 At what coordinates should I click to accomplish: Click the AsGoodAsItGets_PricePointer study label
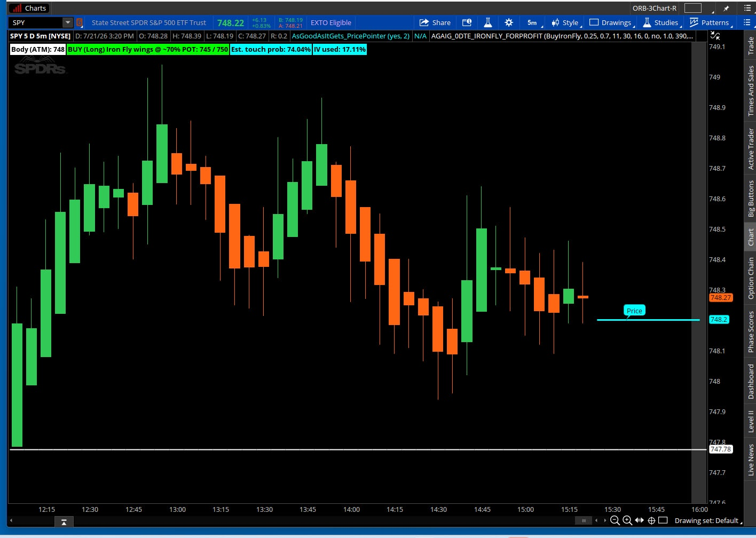pyautogui.click(x=351, y=36)
